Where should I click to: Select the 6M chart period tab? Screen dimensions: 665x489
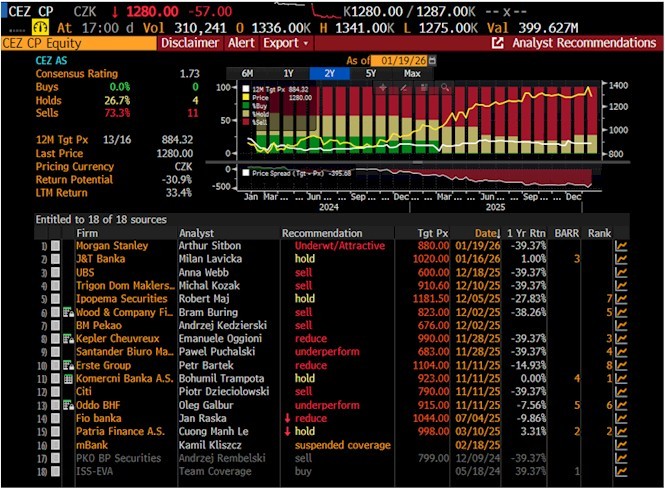click(x=246, y=74)
